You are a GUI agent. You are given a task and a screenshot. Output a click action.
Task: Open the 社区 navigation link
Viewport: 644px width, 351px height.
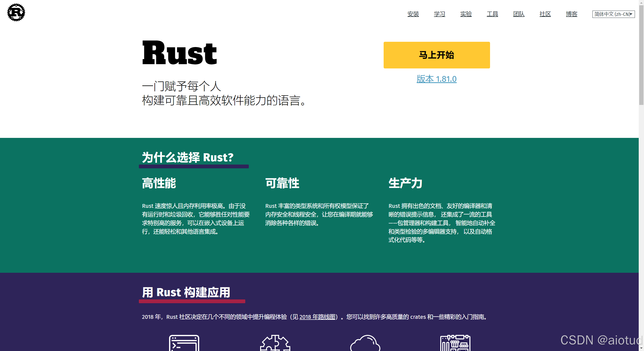(545, 14)
